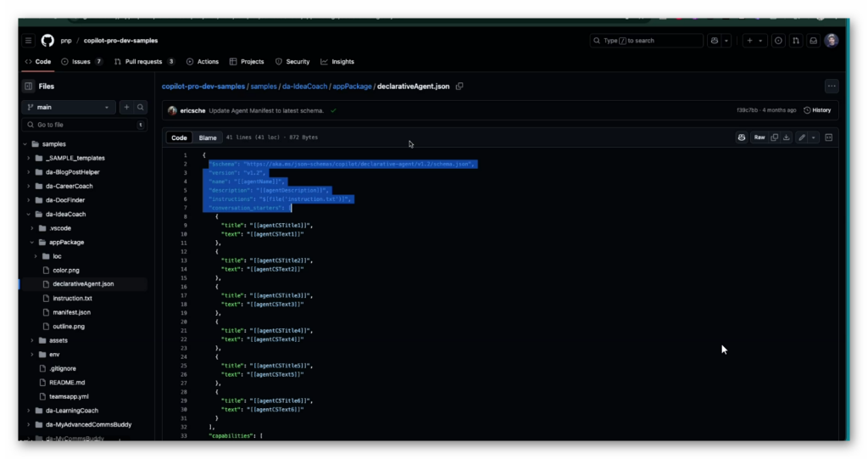Expand the _SAMPLE_templates folder
Image resolution: width=868 pixels, height=459 pixels.
(x=29, y=158)
